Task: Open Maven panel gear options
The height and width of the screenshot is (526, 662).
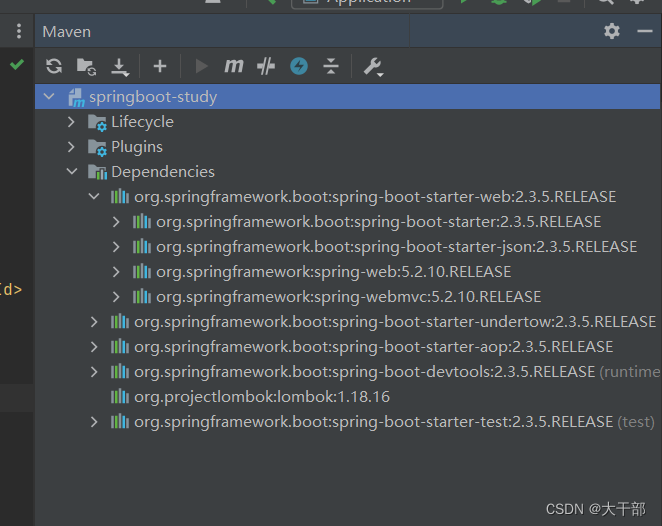Action: pos(612,31)
